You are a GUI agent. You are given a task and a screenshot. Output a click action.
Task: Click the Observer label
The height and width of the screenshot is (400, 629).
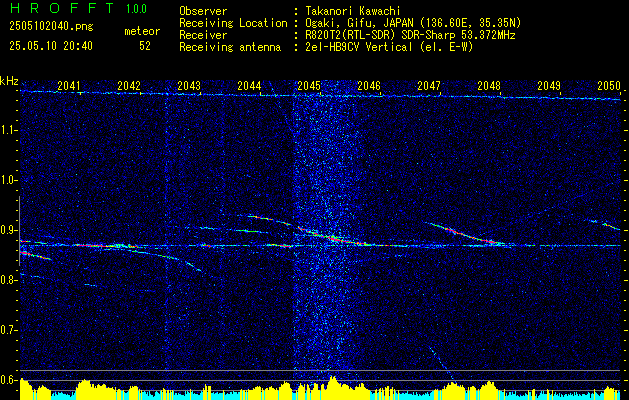(x=203, y=11)
